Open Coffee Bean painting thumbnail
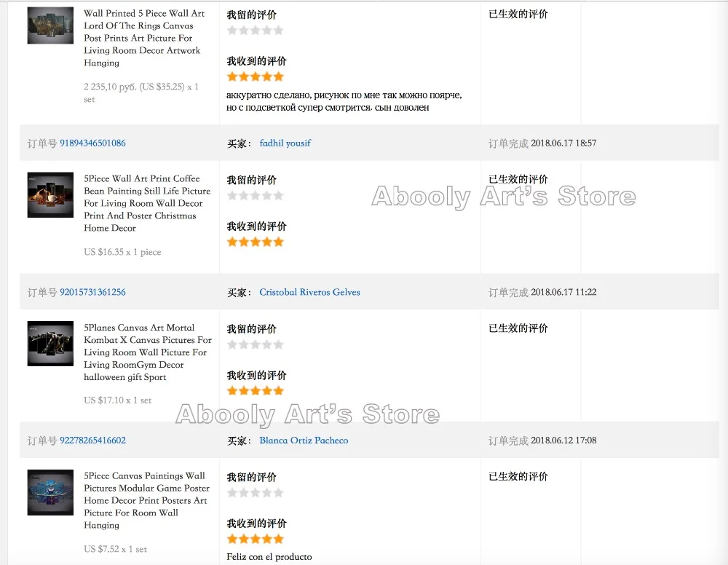This screenshot has height=565, width=728. click(50, 194)
